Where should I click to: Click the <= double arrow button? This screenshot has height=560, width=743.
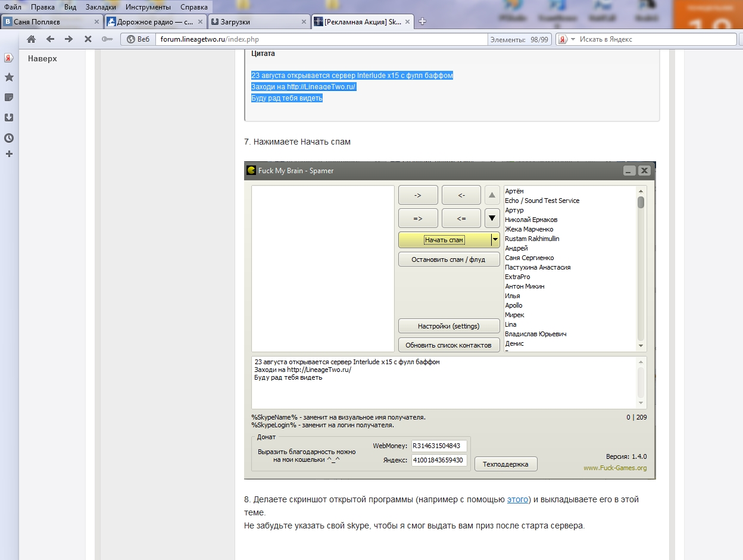pos(461,218)
